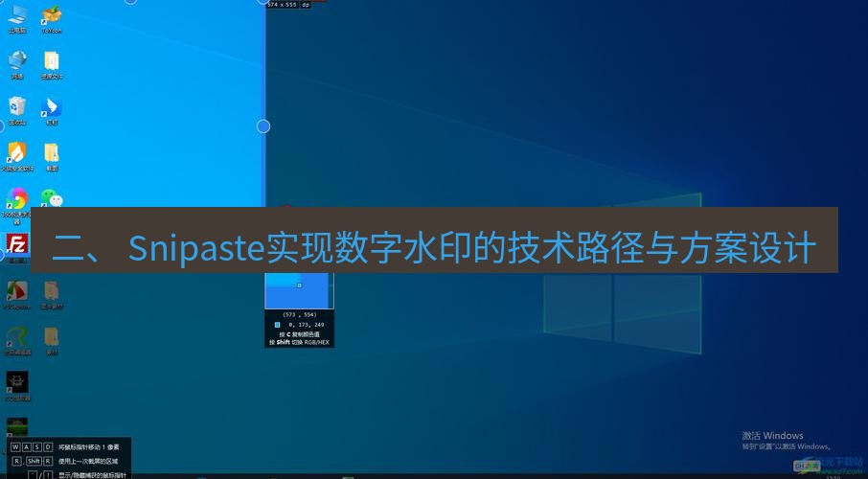Launch the ToYcon desktop shortcut
The image size is (868, 479).
coord(52,19)
